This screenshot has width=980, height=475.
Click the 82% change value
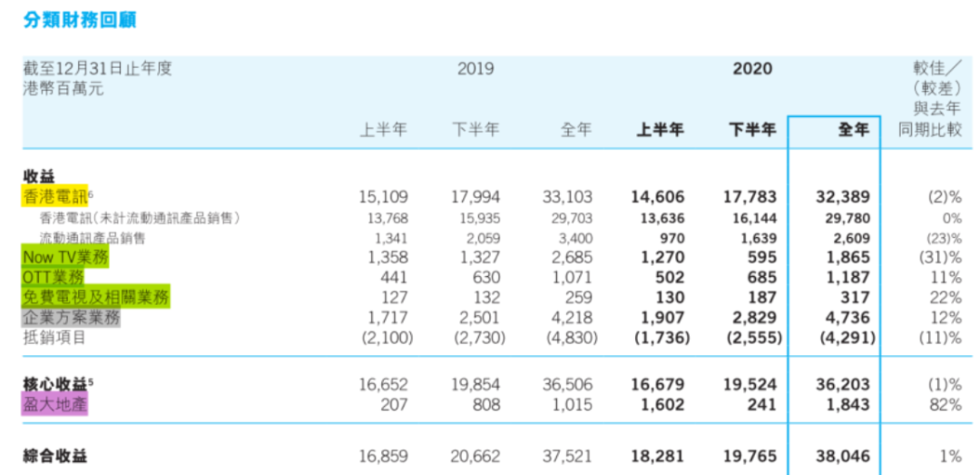[x=946, y=405]
